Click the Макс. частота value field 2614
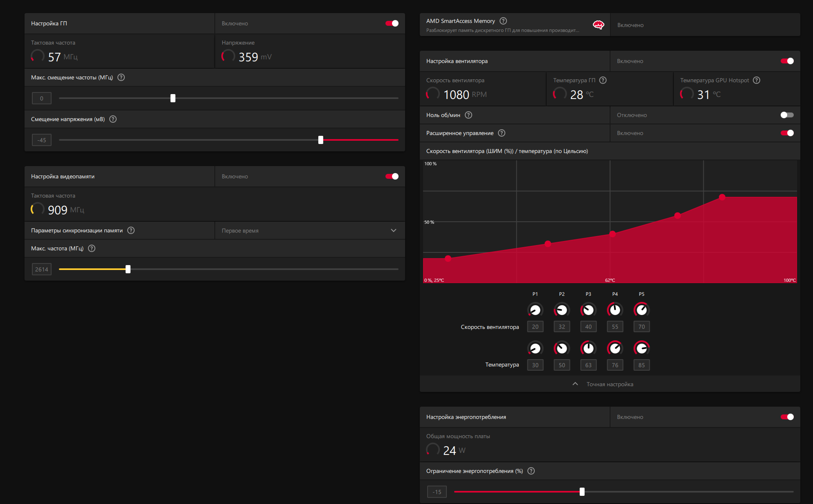 (x=42, y=269)
